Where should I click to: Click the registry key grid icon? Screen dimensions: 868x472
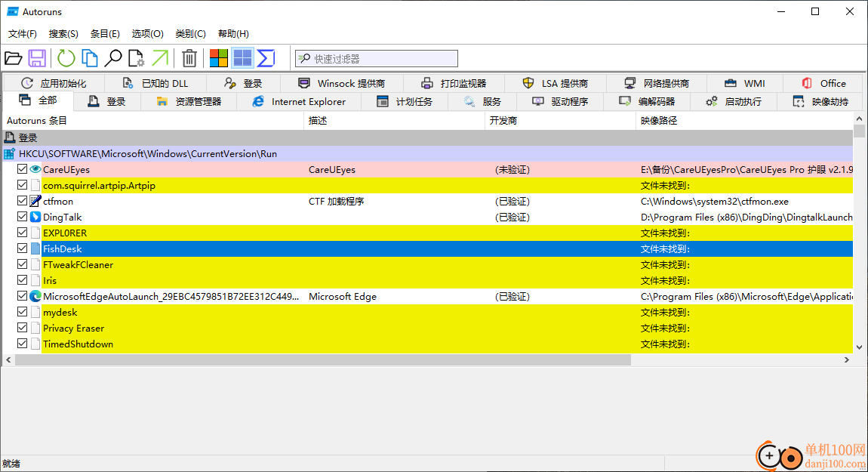click(x=9, y=154)
